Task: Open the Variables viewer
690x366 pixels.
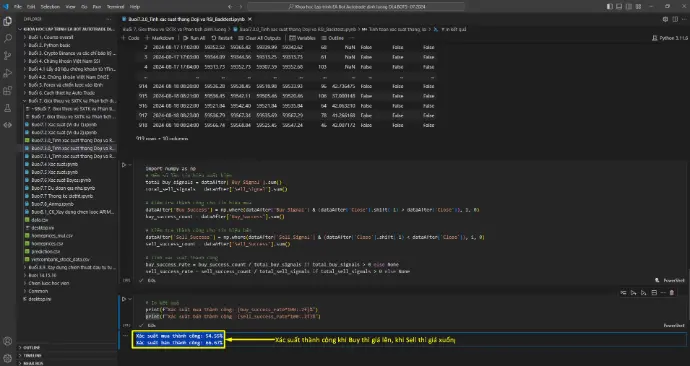Action: tap(302, 38)
